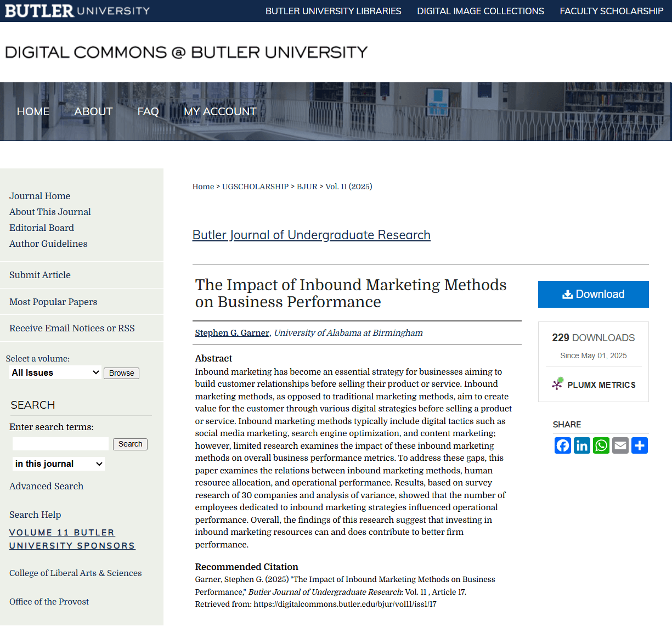Open the Select a volume dropdown
This screenshot has width=672, height=638.
[55, 372]
